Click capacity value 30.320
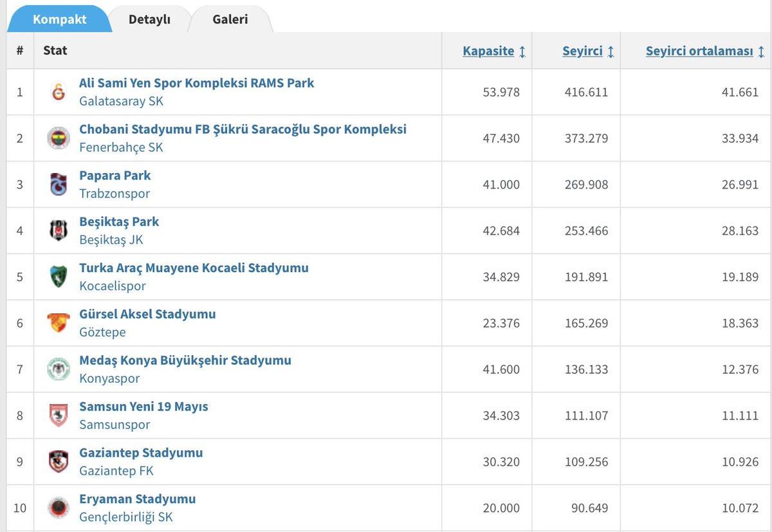This screenshot has height=532, width=772. [x=501, y=463]
